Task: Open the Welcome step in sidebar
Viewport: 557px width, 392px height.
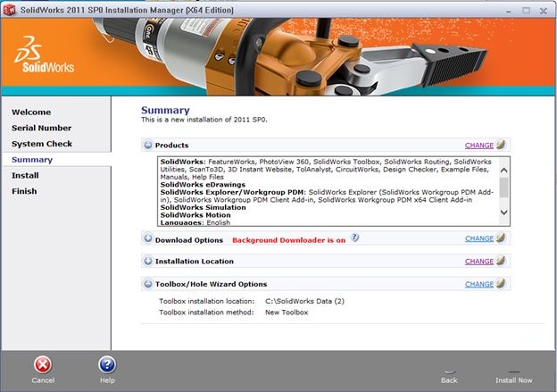Action: tap(31, 112)
